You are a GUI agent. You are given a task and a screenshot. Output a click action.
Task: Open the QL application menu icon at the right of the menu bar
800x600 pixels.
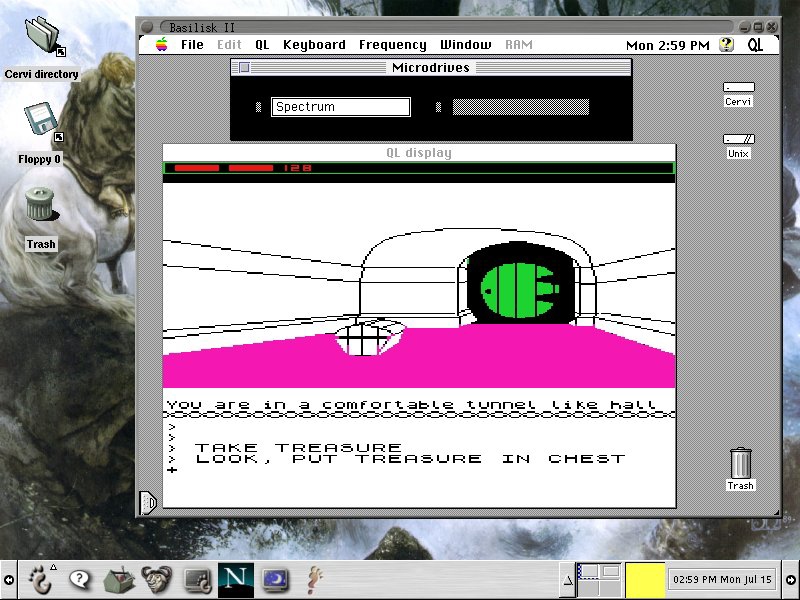756,45
